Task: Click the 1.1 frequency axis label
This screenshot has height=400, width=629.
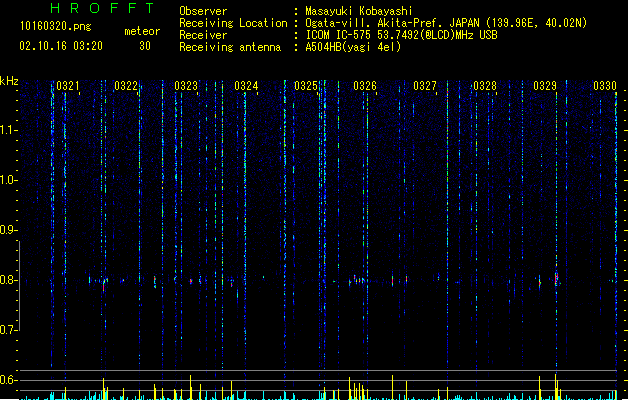Action: click(8, 130)
